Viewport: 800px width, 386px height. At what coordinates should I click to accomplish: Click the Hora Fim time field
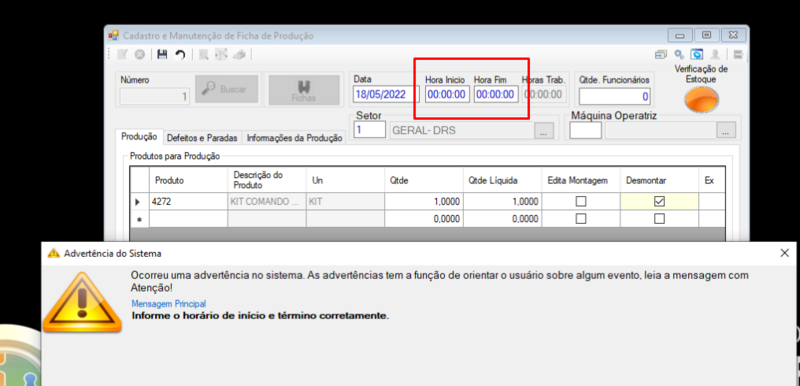tap(496, 94)
